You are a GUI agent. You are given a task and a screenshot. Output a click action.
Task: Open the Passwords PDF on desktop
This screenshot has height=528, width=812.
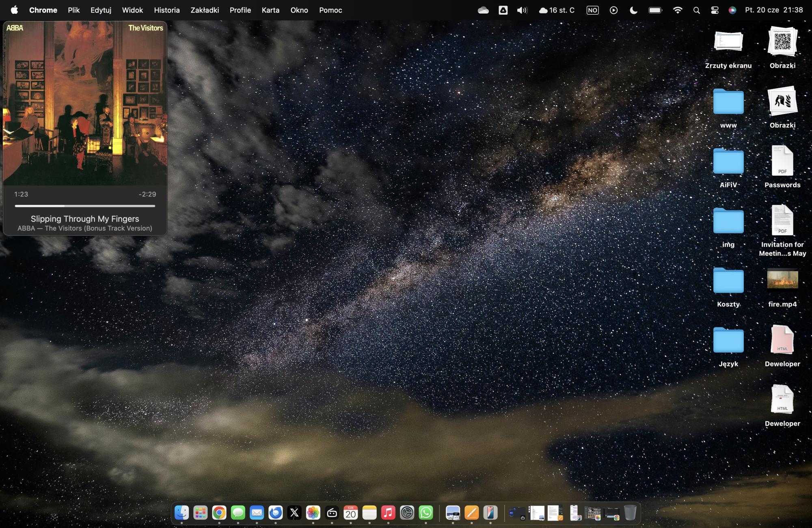[782, 161]
